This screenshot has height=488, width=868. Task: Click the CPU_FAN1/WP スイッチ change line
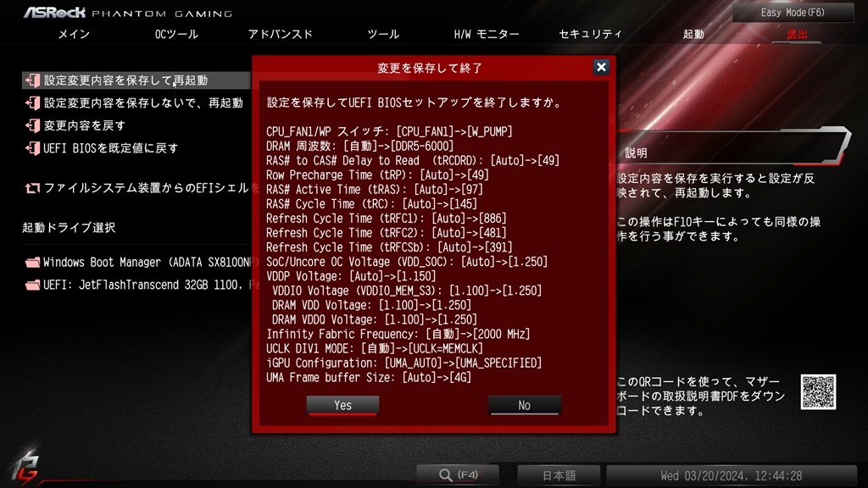pos(389,131)
